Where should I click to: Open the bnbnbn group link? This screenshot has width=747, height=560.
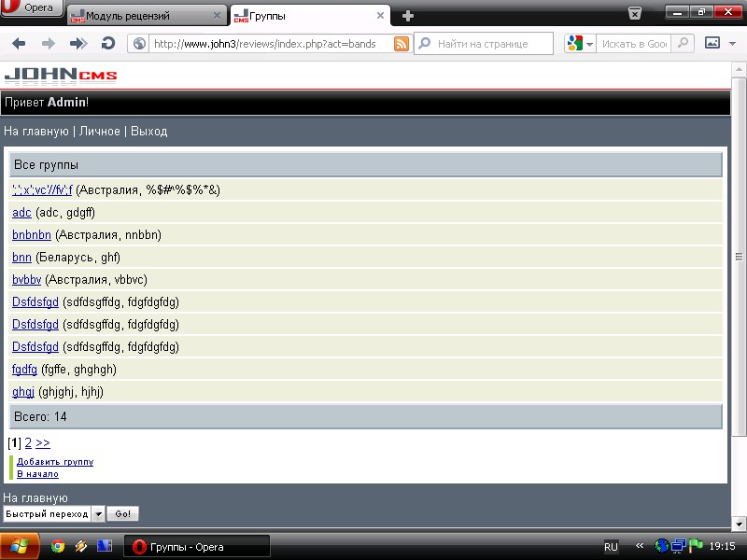[x=32, y=235]
